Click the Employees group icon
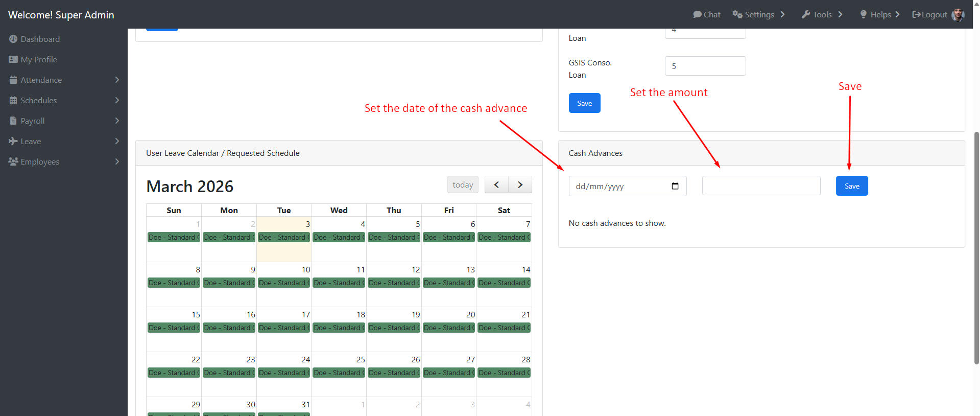The height and width of the screenshot is (416, 980). [13, 162]
